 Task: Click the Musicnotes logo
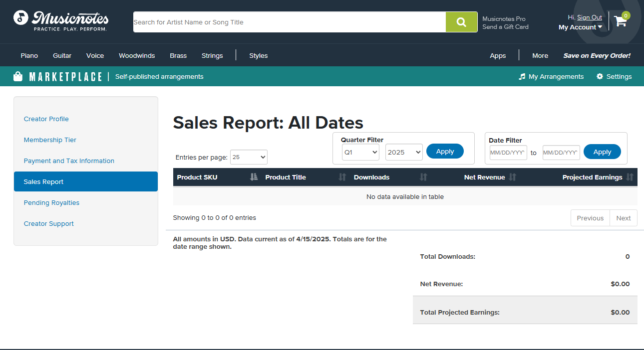click(60, 21)
